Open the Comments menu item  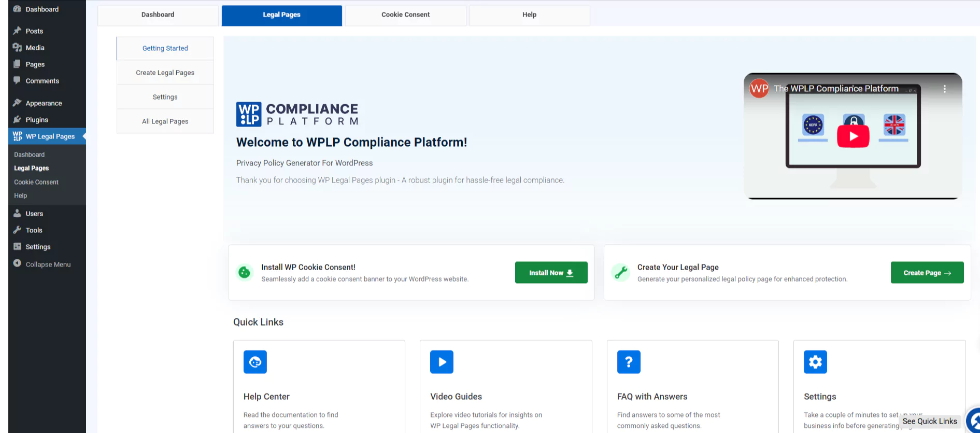[x=47, y=81]
